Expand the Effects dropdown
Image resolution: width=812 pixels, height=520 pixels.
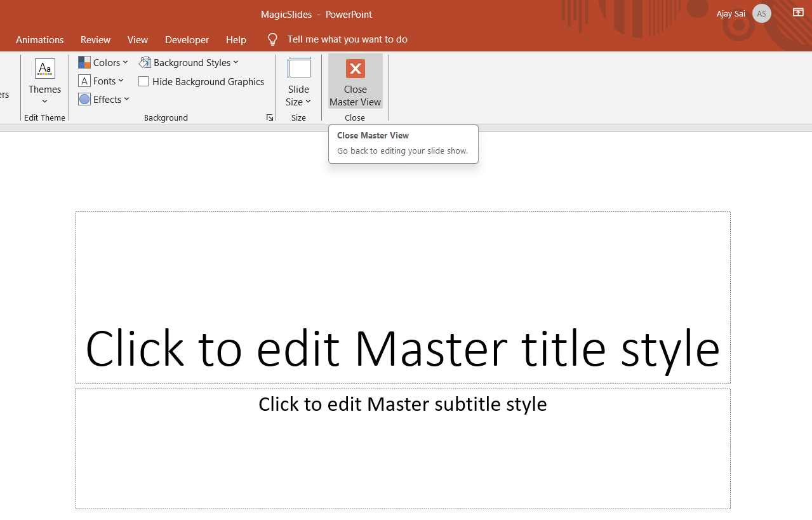104,99
